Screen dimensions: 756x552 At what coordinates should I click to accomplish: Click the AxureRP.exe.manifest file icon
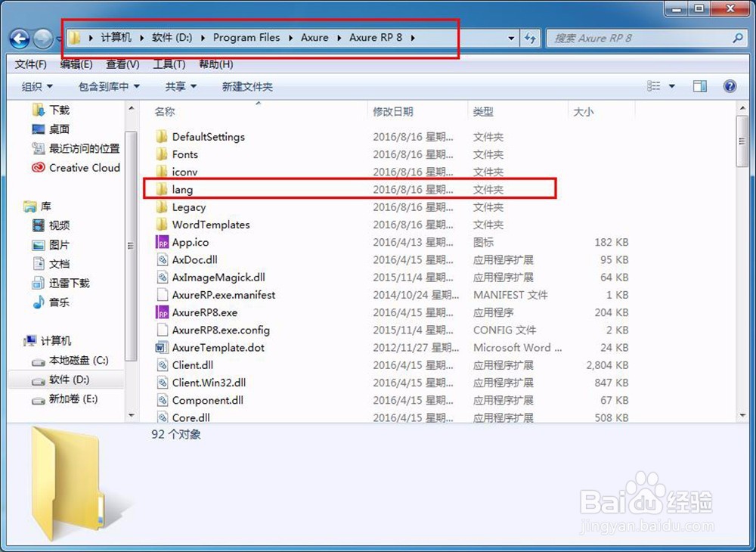[x=163, y=295]
